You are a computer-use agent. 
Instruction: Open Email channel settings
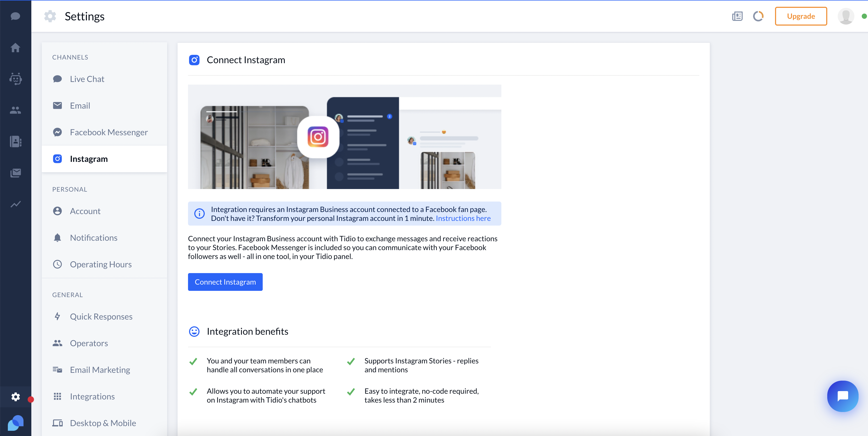click(x=104, y=105)
